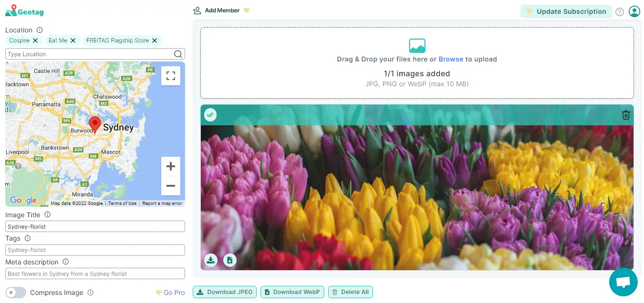Screen dimensions: 644x303
Task: Remove the FREITAG Flagship Store tag
Action: pos(155,40)
